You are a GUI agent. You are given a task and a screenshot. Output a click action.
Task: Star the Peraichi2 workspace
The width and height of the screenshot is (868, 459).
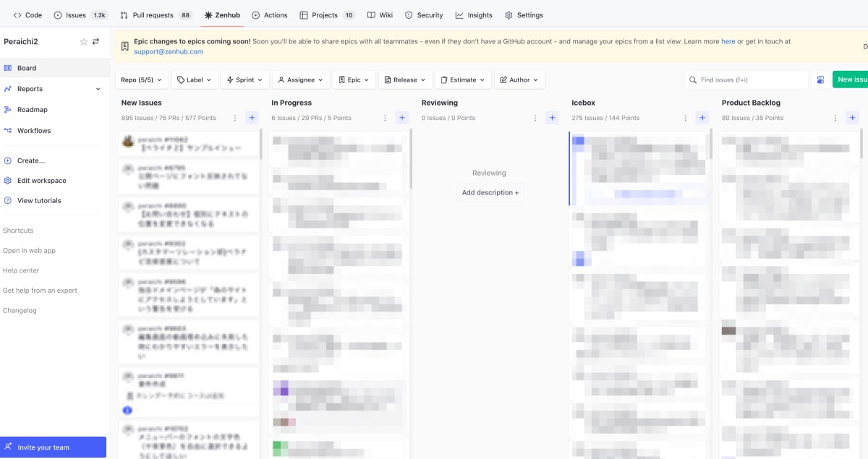click(x=83, y=42)
